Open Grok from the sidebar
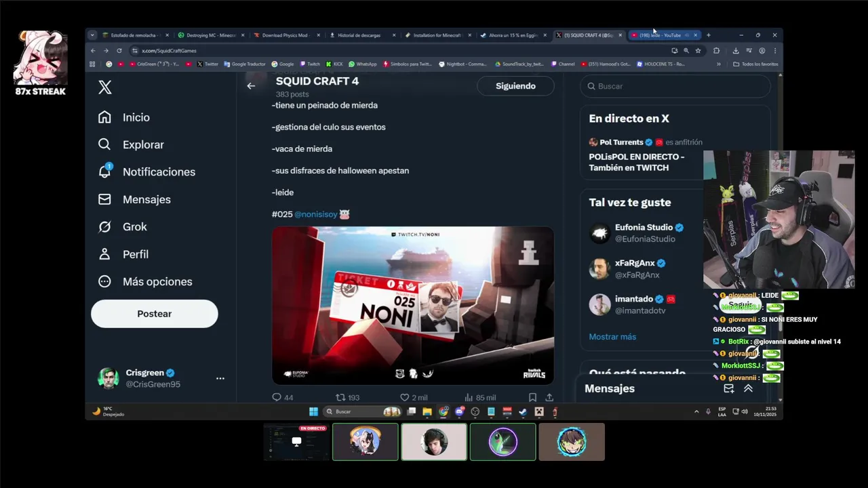The height and width of the screenshot is (488, 868). (122, 226)
